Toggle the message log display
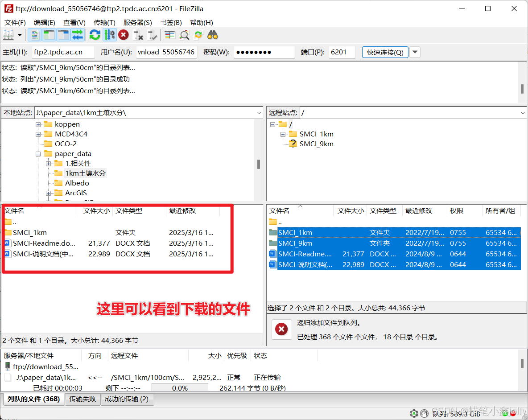The height and width of the screenshot is (420, 528). point(35,35)
